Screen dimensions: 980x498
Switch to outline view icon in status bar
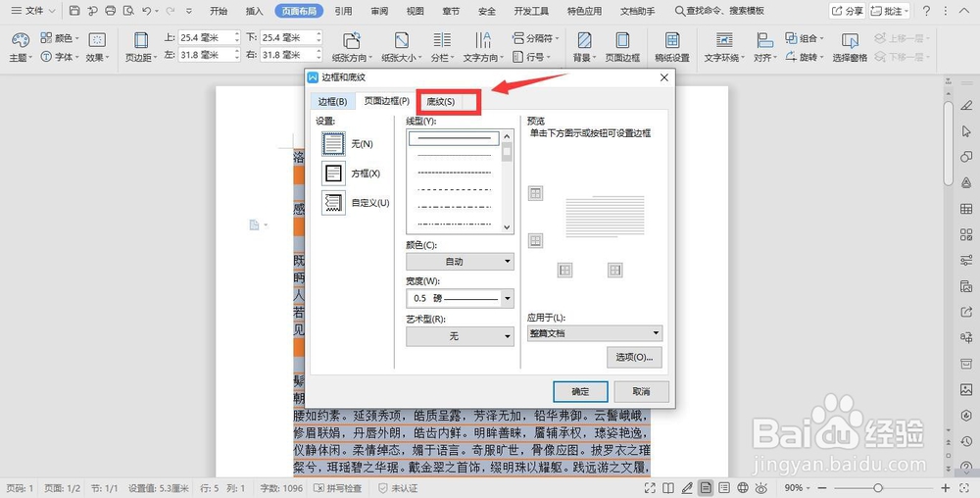point(724,488)
